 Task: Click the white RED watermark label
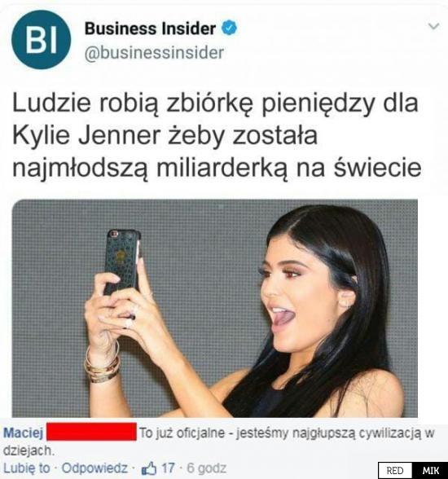point(395,471)
